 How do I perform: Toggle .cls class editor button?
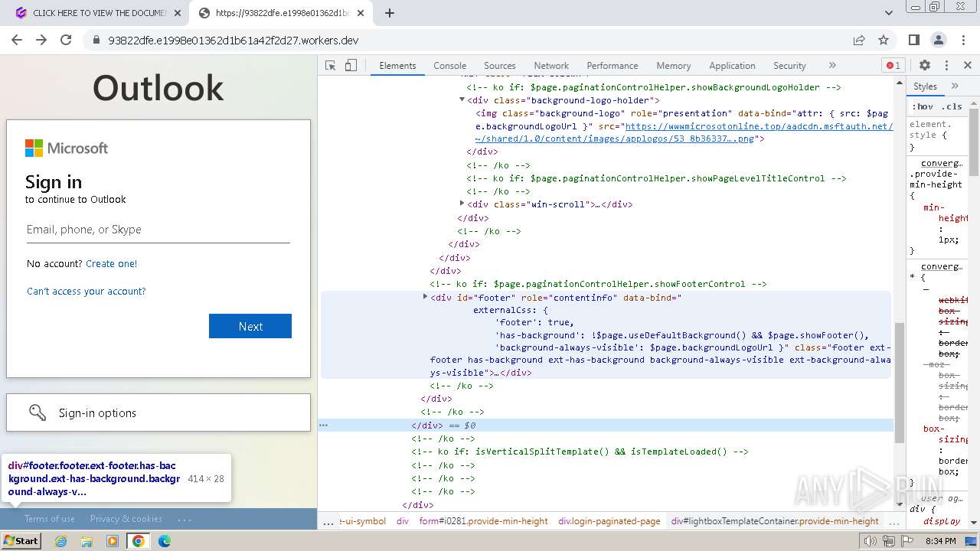(952, 106)
